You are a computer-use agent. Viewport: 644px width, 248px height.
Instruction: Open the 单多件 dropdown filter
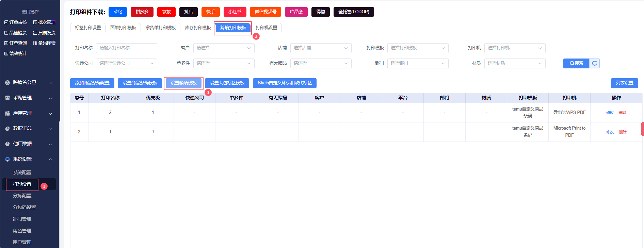tap(224, 63)
